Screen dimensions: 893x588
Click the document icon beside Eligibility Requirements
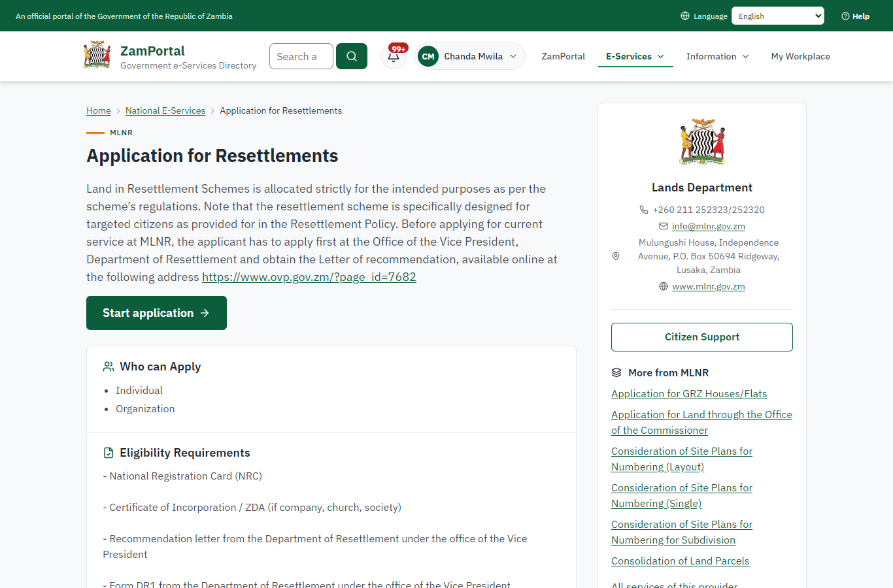tap(109, 453)
